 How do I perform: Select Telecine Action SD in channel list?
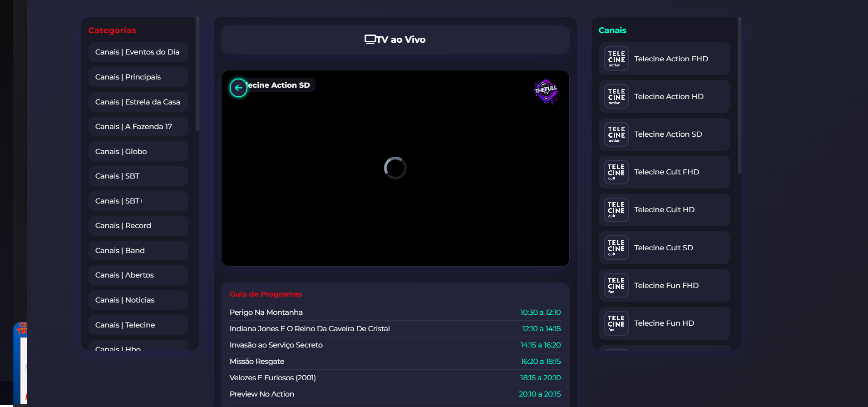pos(665,134)
